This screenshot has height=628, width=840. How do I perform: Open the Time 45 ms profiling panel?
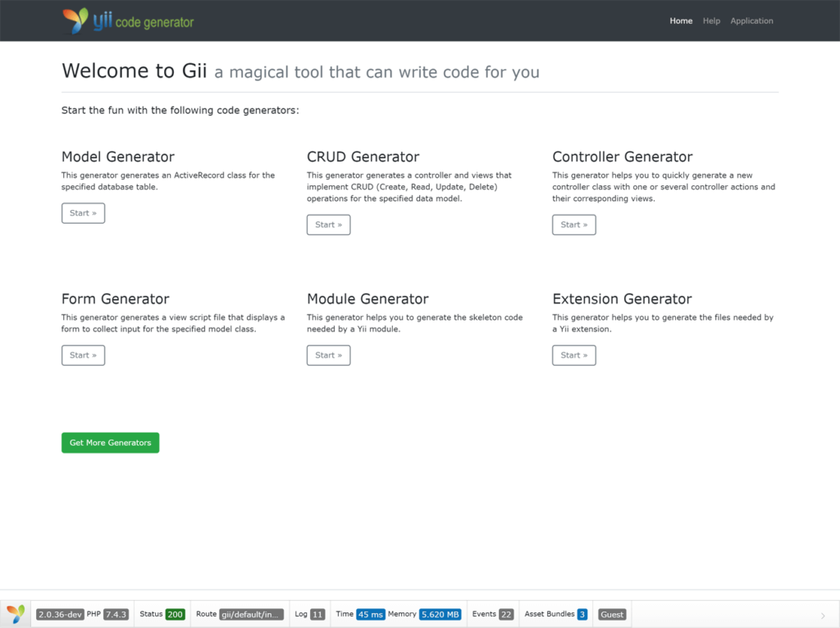(x=360, y=614)
